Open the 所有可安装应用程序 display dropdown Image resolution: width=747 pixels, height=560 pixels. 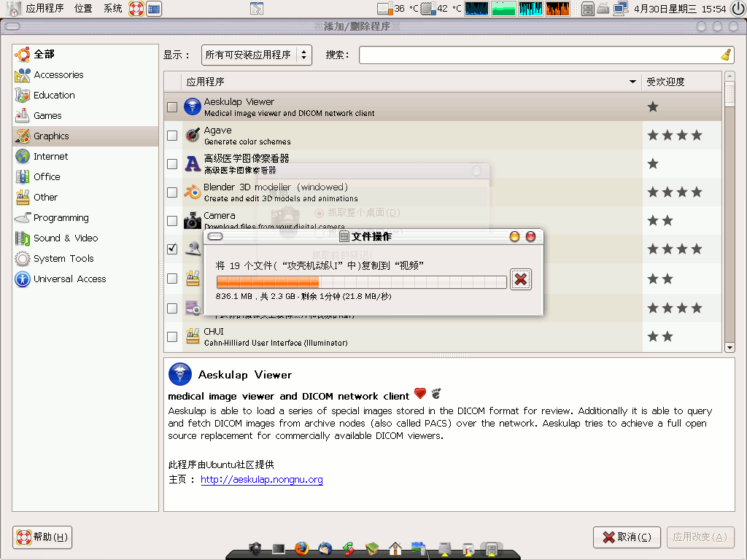coord(257,55)
